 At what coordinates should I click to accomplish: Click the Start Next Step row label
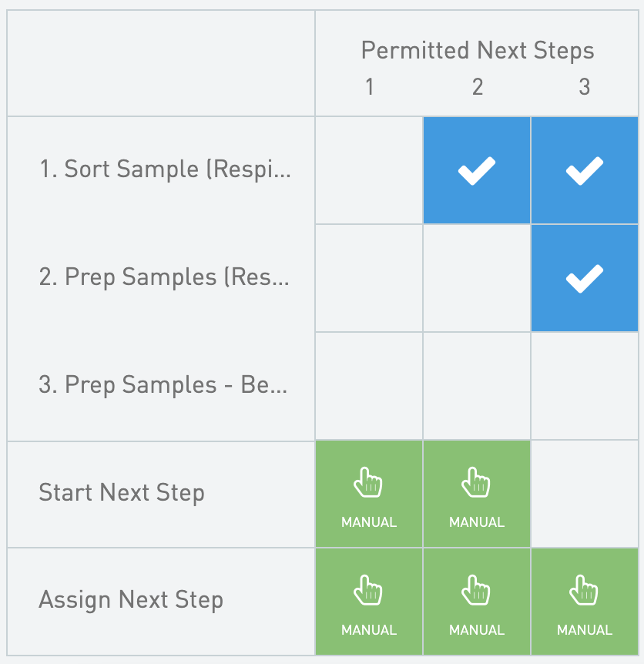(122, 493)
